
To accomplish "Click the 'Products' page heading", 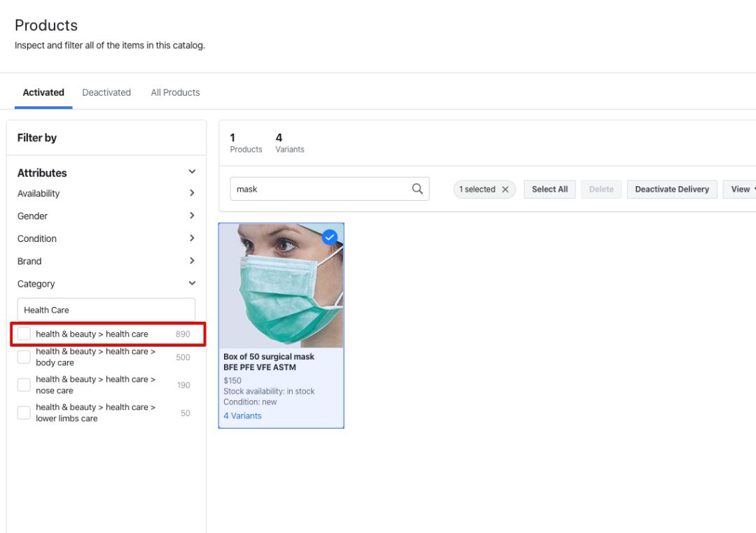I will pos(46,25).
